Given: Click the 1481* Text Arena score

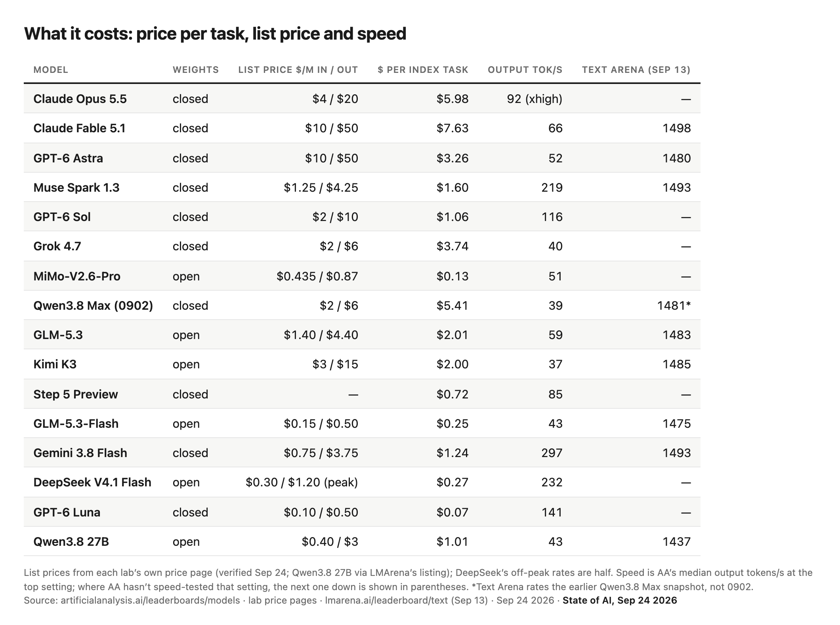Looking at the screenshot, I should coord(674,305).
